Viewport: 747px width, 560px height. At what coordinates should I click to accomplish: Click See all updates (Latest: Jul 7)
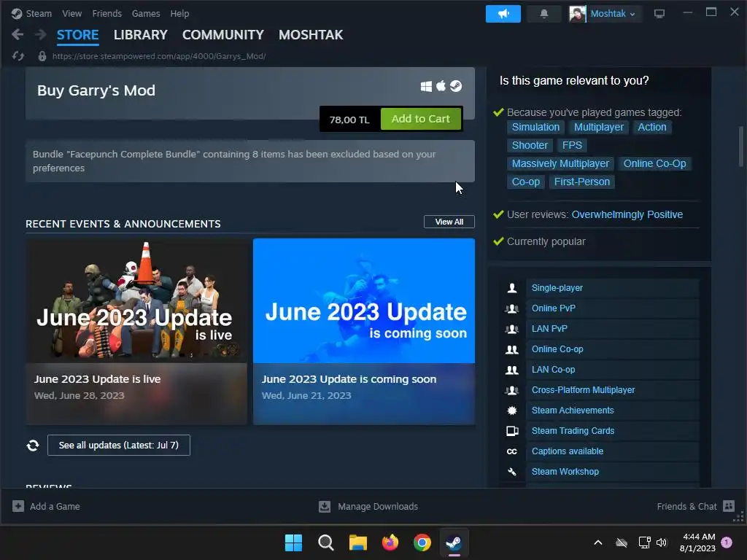tap(119, 446)
